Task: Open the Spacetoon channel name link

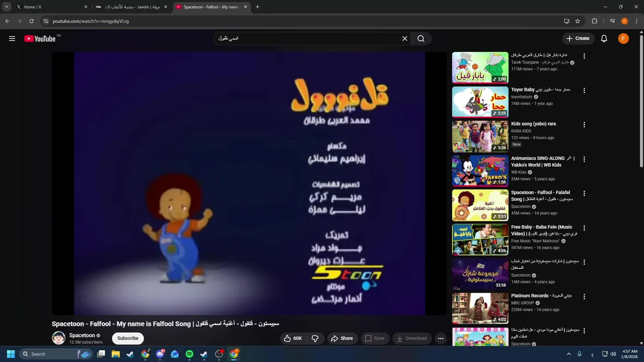Action: (82, 335)
